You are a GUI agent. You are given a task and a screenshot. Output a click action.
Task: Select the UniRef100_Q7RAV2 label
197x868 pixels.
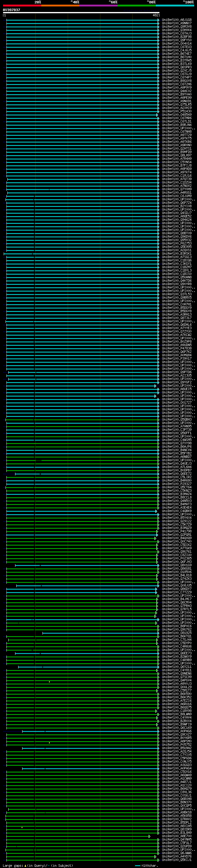(x=177, y=819)
